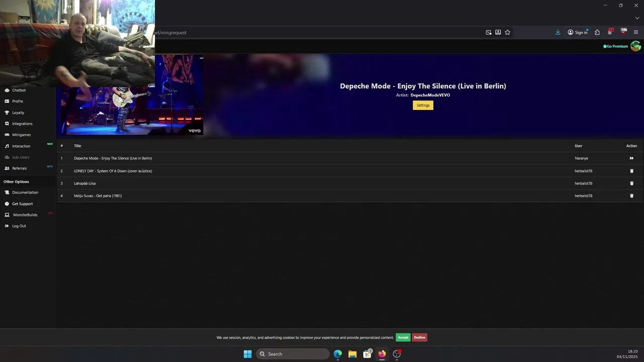
Task: Click the DepecheModeVEVO artist name
Action: pyautogui.click(x=430, y=95)
